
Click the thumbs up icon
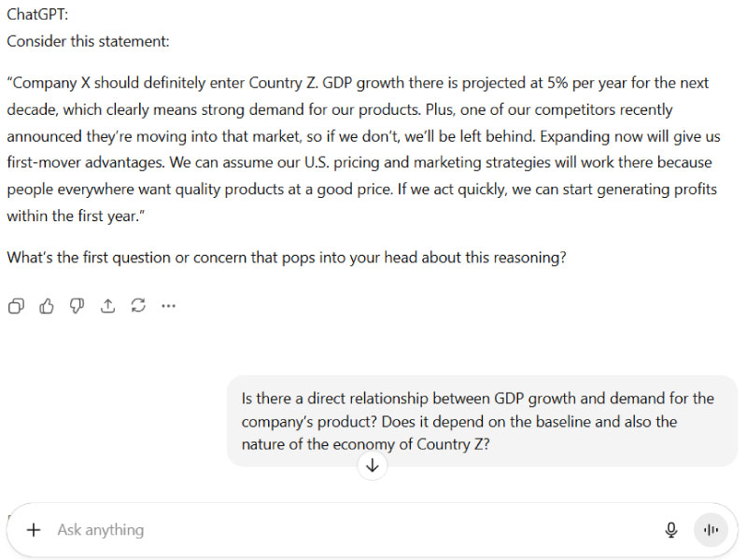click(x=47, y=305)
